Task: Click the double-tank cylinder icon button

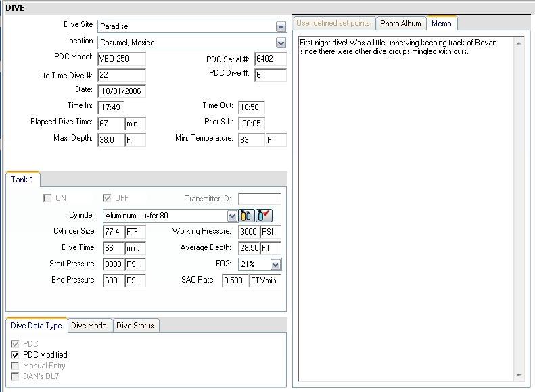Action: tap(246, 216)
